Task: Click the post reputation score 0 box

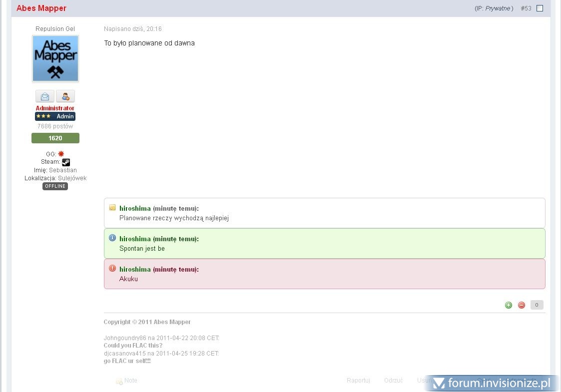Action: click(x=537, y=305)
